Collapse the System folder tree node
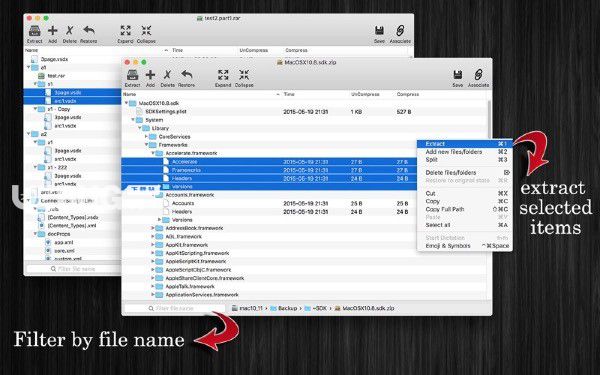Image resolution: width=600 pixels, height=375 pixels. point(133,120)
